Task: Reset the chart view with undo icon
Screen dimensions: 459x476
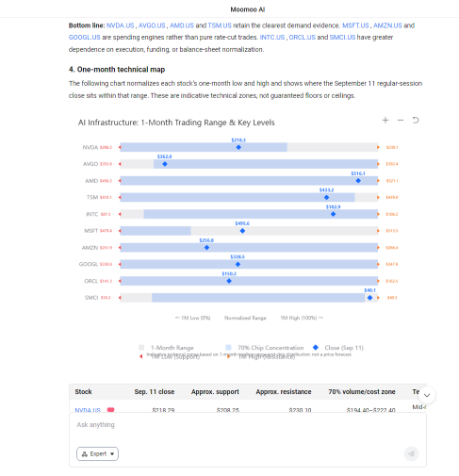Action: [416, 121]
